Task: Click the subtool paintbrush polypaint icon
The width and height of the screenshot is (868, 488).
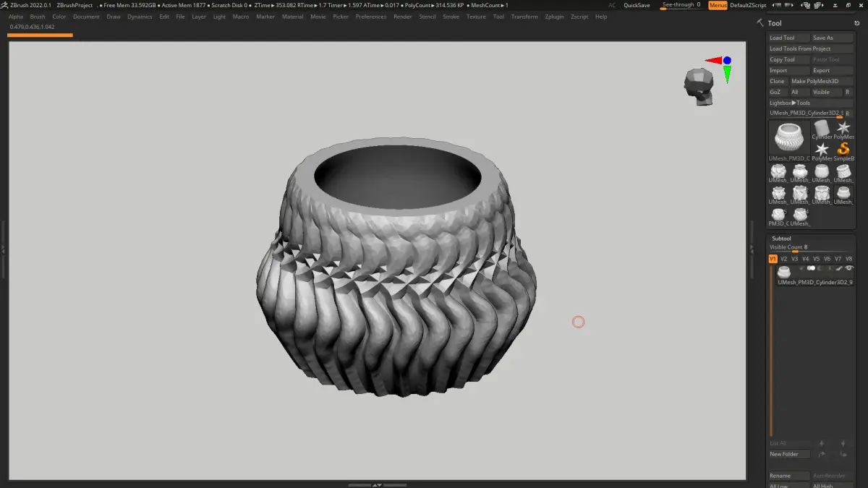Action: coord(840,268)
